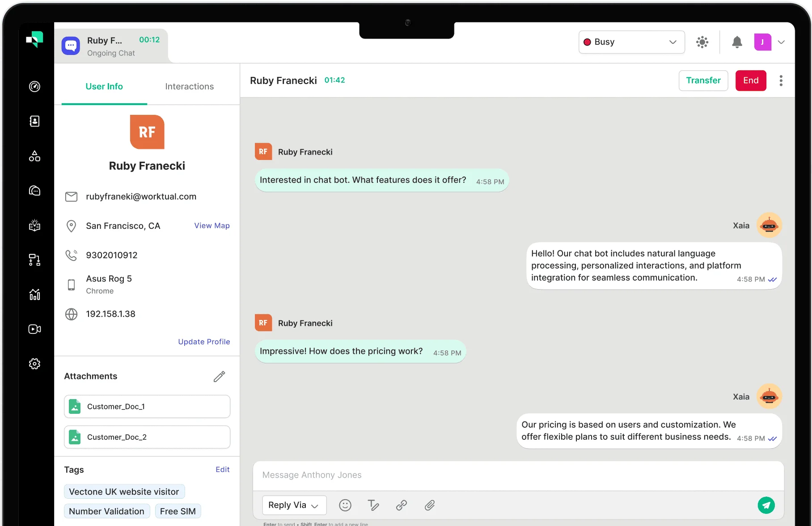Viewport: 812px width, 526px height.
Task: Click the pencil icon beside Attachments
Action: [219, 376]
